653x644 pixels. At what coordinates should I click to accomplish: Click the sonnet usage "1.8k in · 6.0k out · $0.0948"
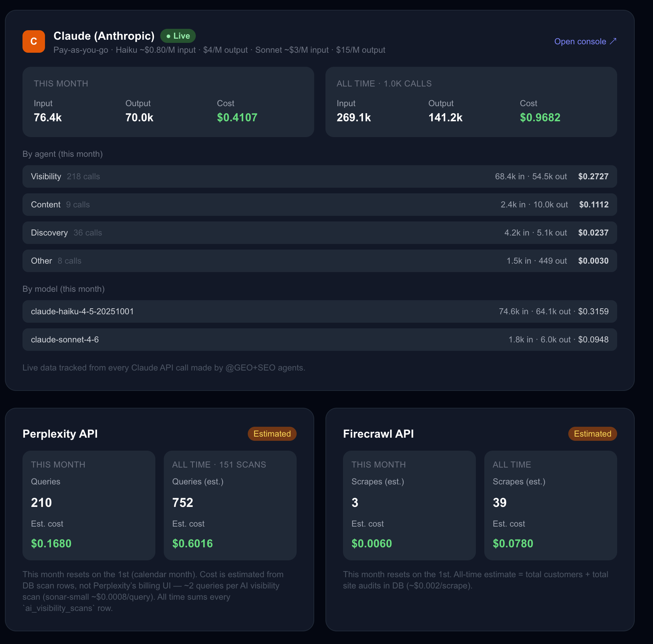point(558,340)
